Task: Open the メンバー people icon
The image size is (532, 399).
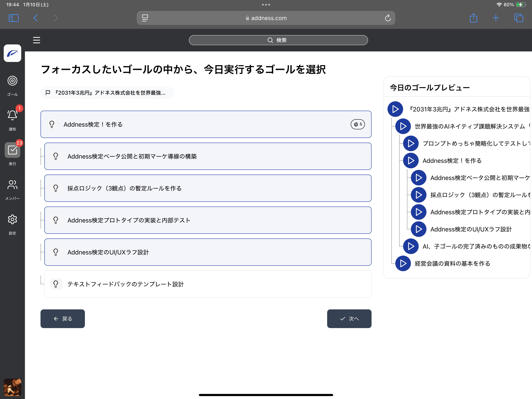Action: coord(12,185)
